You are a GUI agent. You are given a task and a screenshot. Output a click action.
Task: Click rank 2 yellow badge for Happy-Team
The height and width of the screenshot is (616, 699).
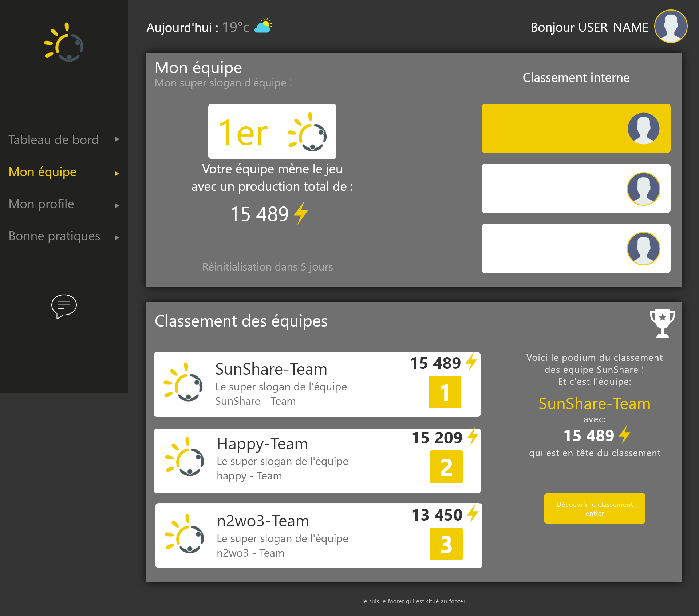tap(446, 467)
